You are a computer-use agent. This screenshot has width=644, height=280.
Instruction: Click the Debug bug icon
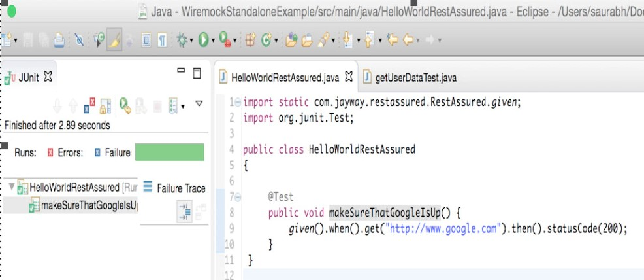coord(182,40)
